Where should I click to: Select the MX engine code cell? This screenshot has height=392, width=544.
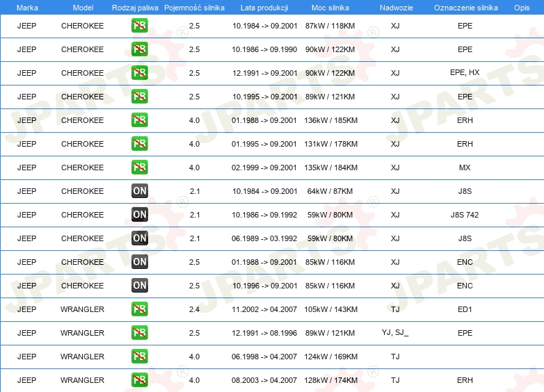coord(465,168)
